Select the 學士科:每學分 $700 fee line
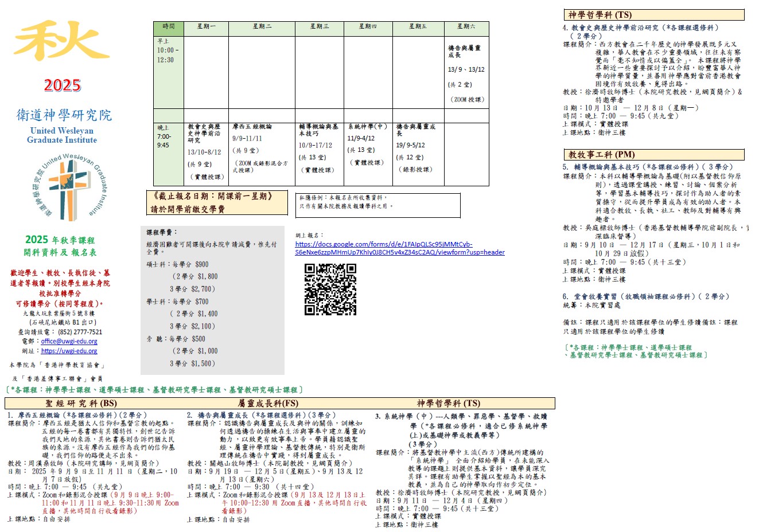 click(x=178, y=302)
